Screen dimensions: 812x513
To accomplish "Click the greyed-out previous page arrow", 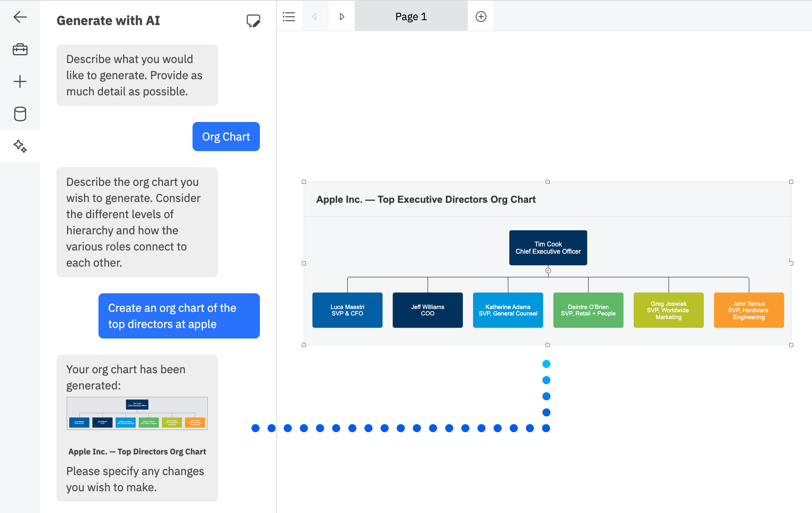I will pyautogui.click(x=315, y=16).
